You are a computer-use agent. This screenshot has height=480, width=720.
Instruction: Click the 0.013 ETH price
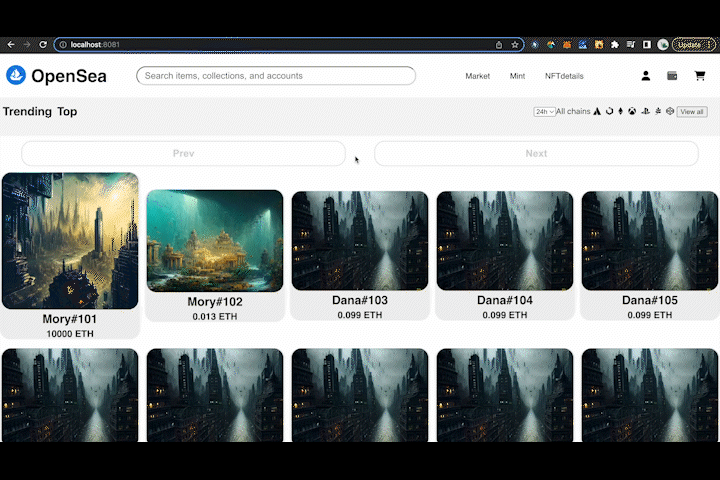(215, 316)
